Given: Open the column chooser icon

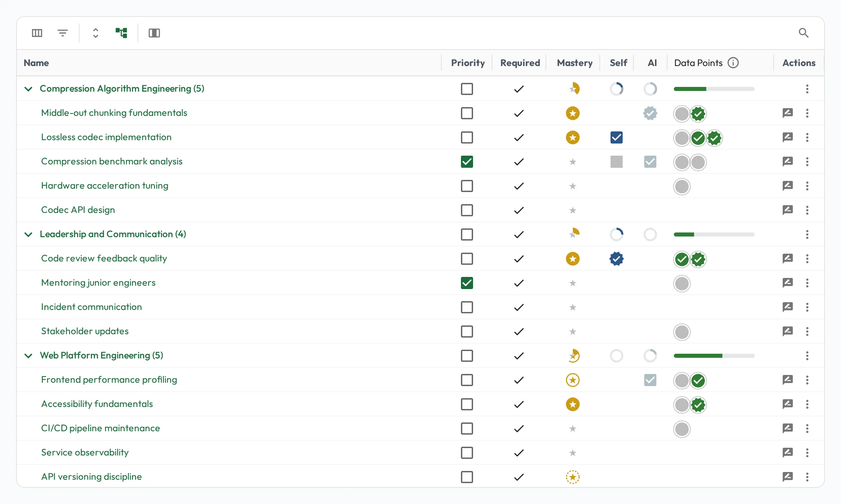Looking at the screenshot, I should [37, 33].
